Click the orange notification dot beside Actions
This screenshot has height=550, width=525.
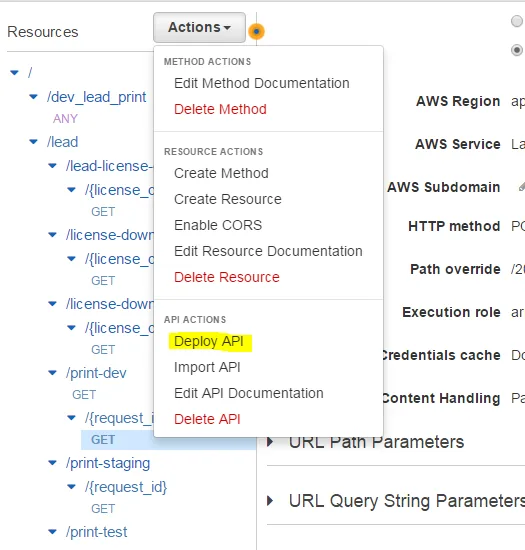tap(256, 32)
